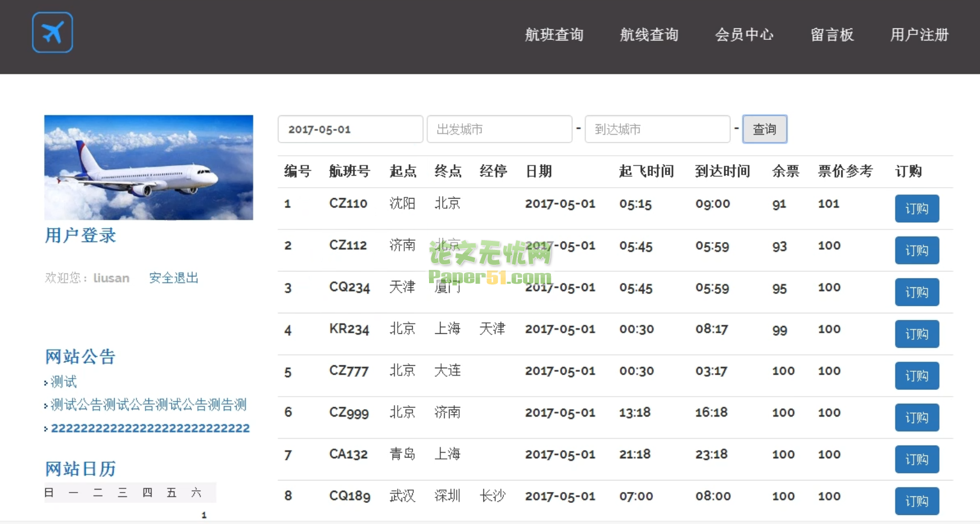
Task: Click remaining tickets 91 for CZ110
Action: pos(779,204)
